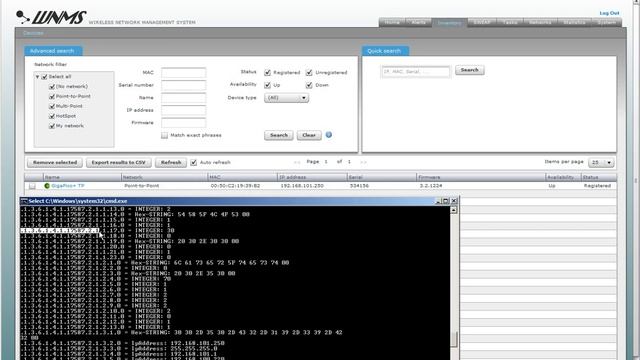Open the Tasks tab
This screenshot has height=360, width=640.
coord(510,22)
